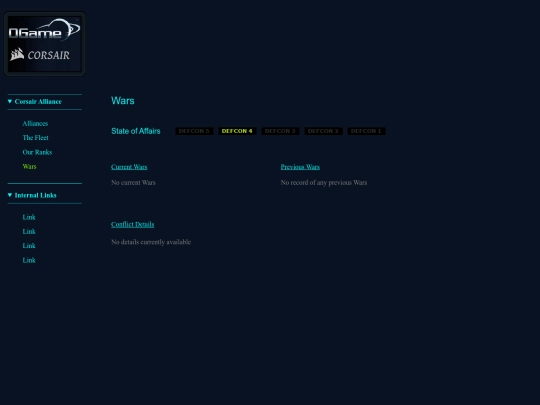Viewport: 540px width, 405px height.
Task: Click the 'No current Wars' text
Action: [133, 183]
